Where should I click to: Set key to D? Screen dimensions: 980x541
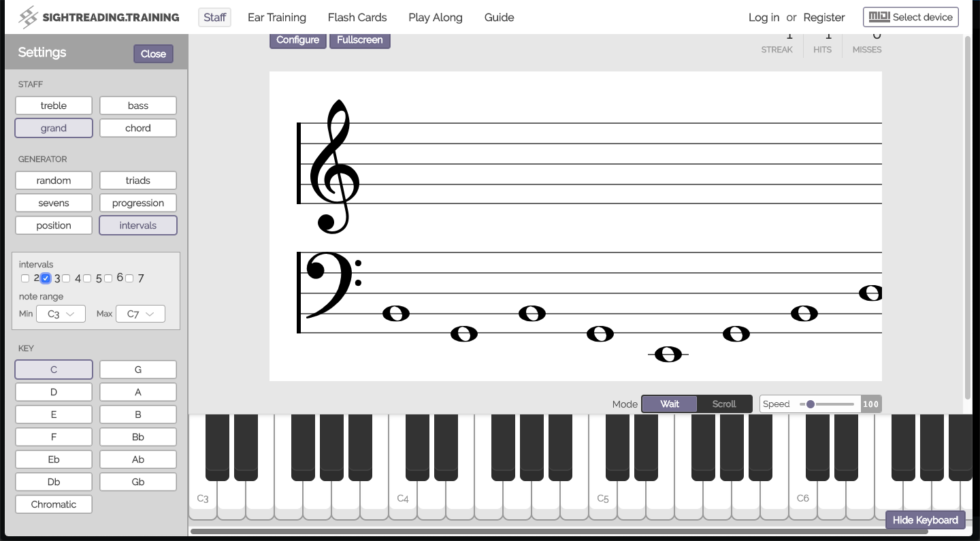(54, 392)
